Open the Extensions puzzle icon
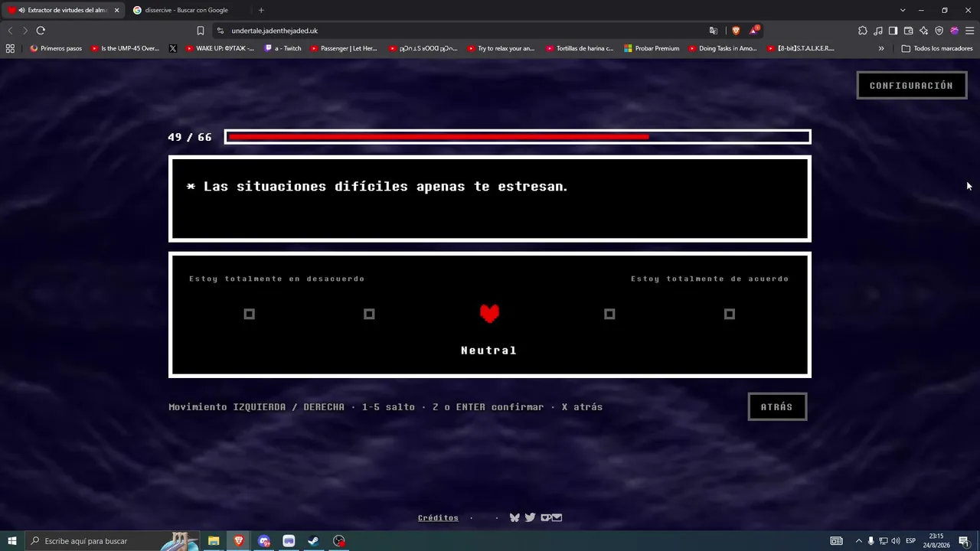This screenshot has width=980, height=551. 863,31
